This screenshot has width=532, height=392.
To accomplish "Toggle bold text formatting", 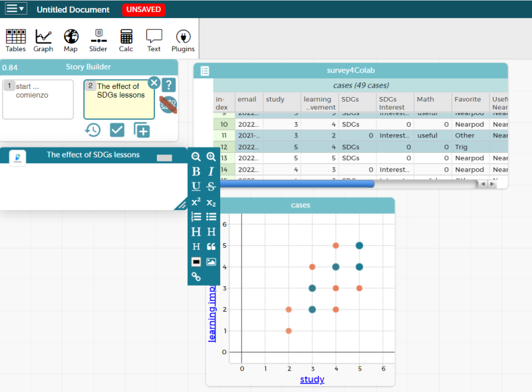I will (x=196, y=171).
